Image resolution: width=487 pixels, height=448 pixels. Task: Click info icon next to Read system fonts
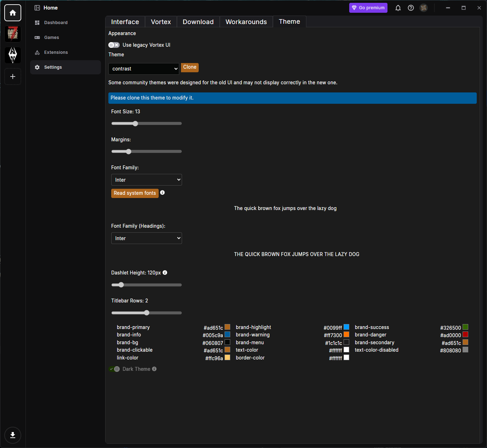click(x=162, y=193)
